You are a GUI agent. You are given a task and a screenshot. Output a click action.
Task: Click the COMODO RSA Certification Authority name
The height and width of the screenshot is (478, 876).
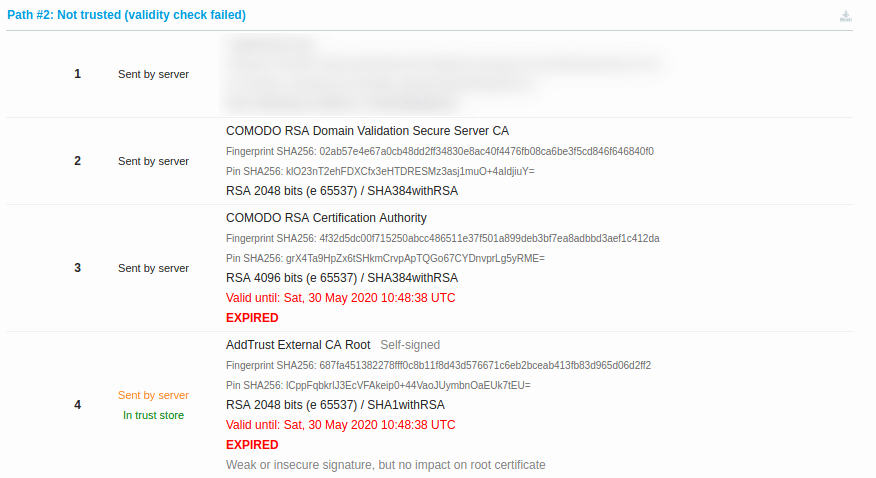tap(326, 218)
